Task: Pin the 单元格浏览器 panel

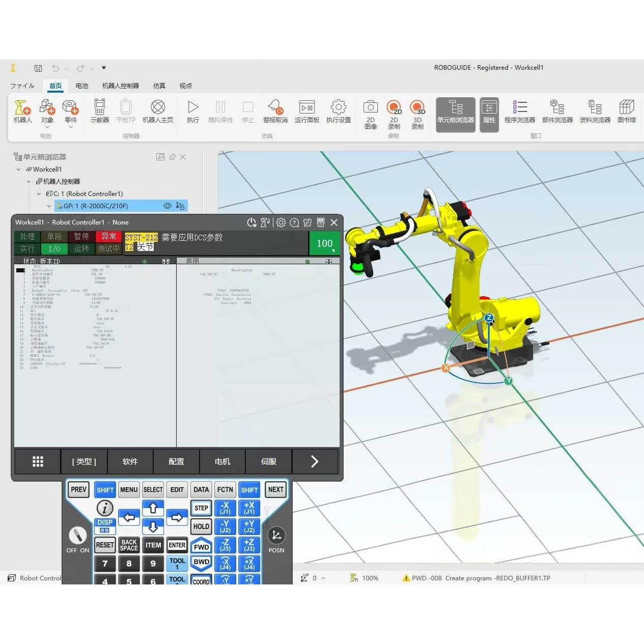Action: coord(173,157)
